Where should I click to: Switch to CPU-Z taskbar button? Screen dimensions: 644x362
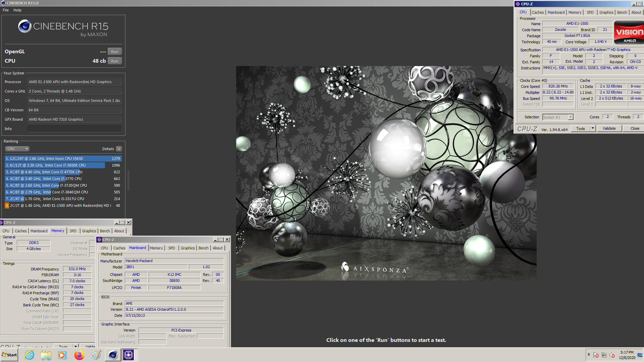[128, 355]
